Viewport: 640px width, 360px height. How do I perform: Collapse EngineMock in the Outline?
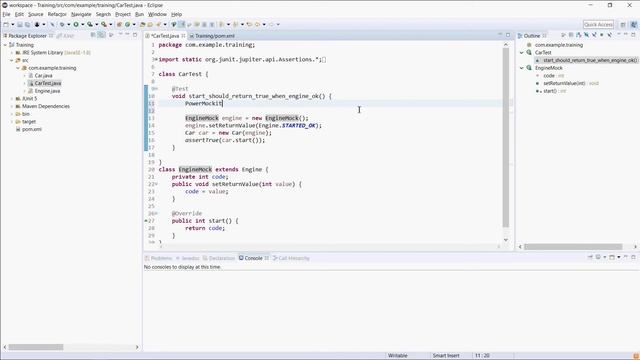(x=522, y=68)
